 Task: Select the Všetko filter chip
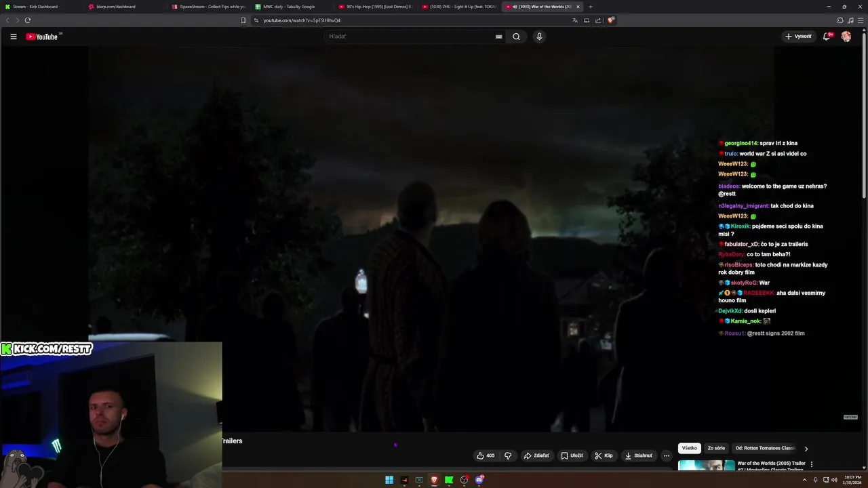pos(690,448)
